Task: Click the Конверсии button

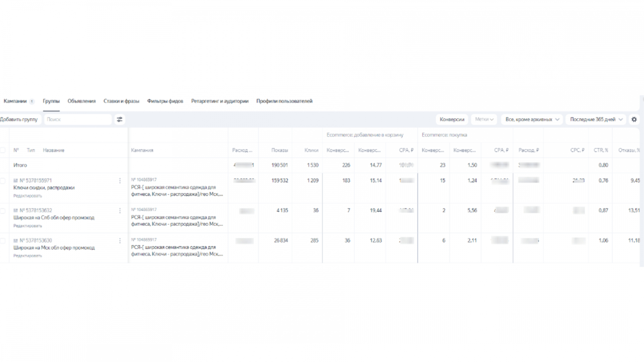Action: (x=452, y=119)
